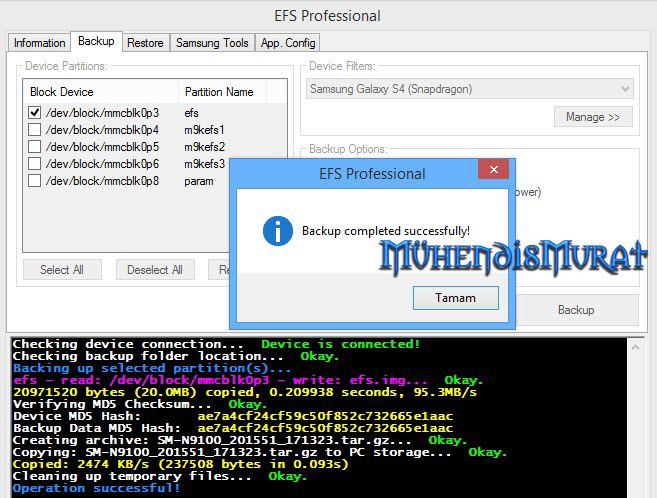The width and height of the screenshot is (657, 498).
Task: Go to the Samsung Tools tab
Action: pos(212,43)
